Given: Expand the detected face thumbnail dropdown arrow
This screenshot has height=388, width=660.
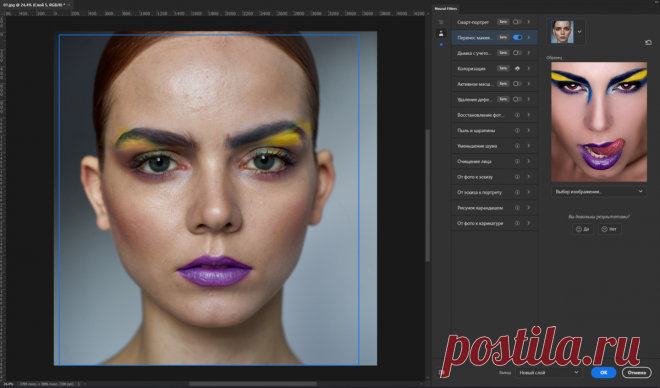Looking at the screenshot, I should pyautogui.click(x=580, y=32).
